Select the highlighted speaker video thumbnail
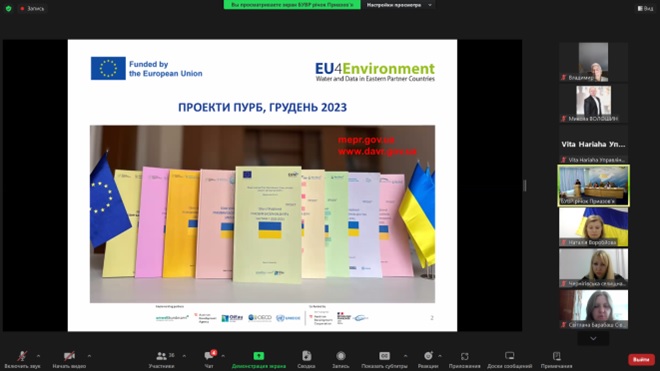The image size is (660, 371). [x=593, y=186]
